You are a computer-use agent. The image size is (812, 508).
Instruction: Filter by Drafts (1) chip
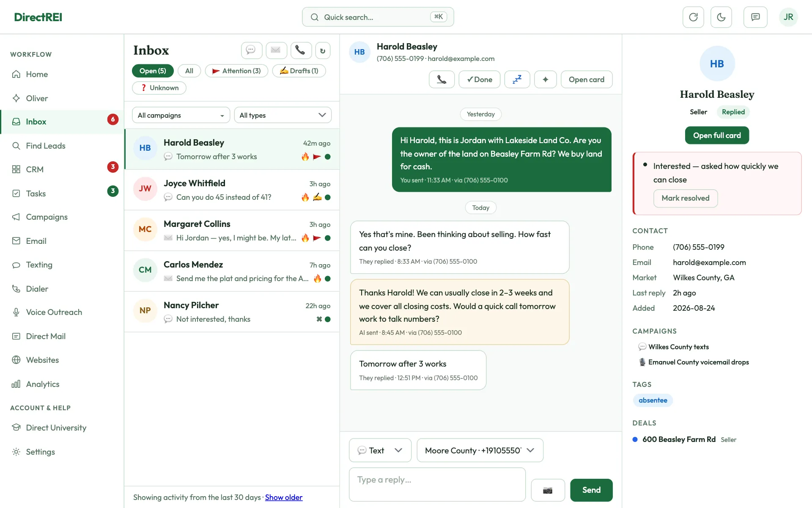coord(299,71)
